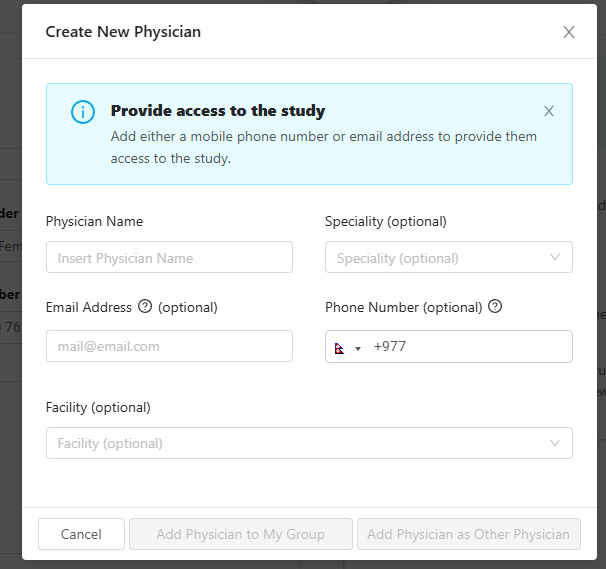Click the Create New Physician title

click(x=123, y=32)
